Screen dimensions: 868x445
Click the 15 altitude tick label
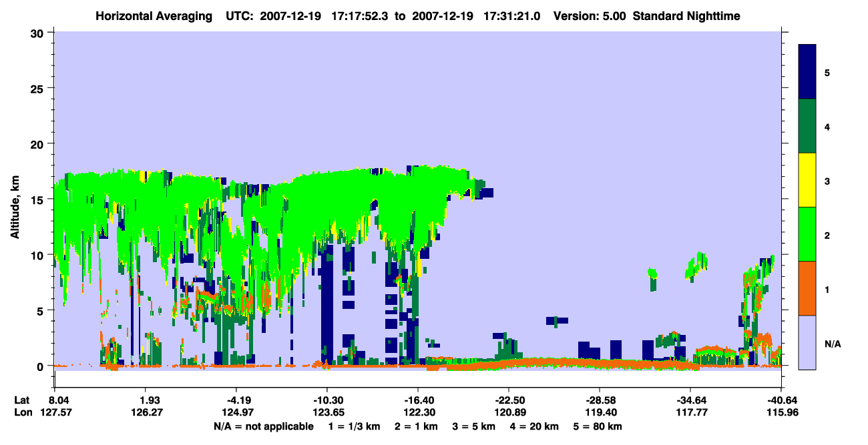click(x=39, y=199)
